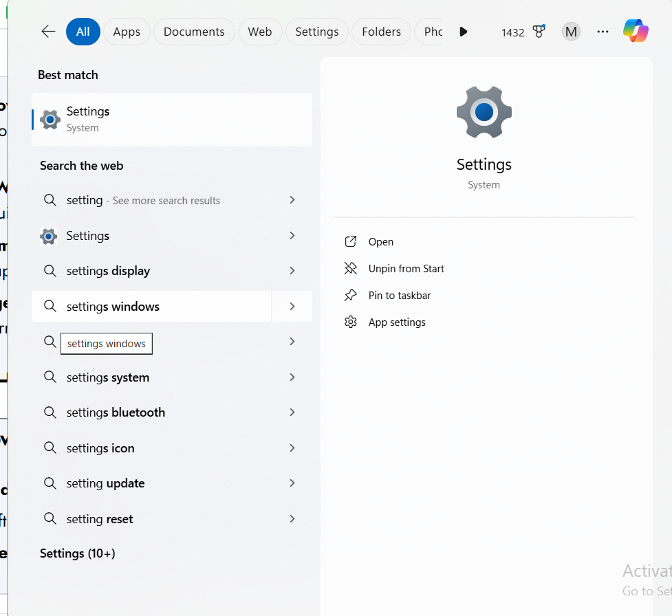Choose Pin to taskbar
The image size is (672, 616).
point(400,296)
